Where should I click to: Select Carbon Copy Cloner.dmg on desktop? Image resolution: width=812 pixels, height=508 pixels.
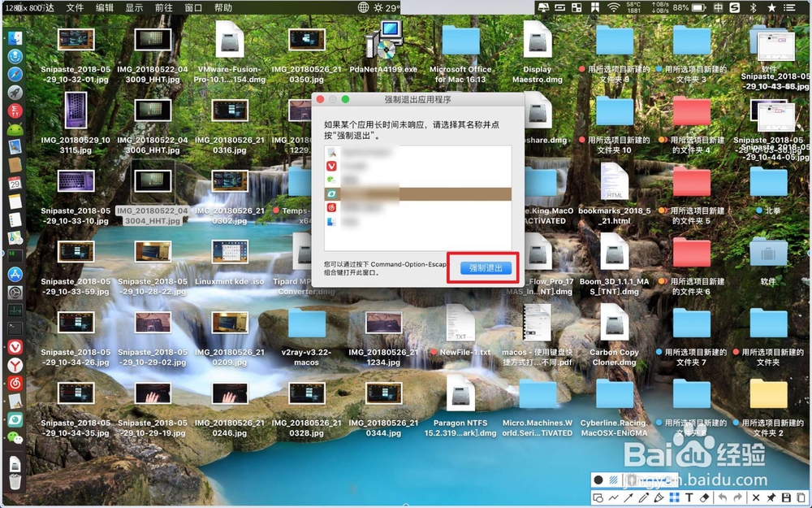pyautogui.click(x=614, y=336)
